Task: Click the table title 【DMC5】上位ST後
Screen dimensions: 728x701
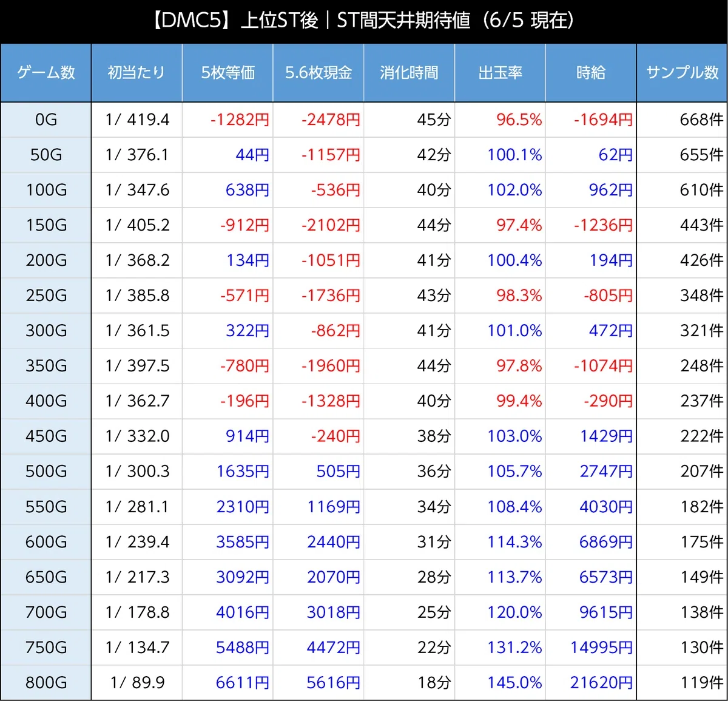Action: [x=234, y=21]
